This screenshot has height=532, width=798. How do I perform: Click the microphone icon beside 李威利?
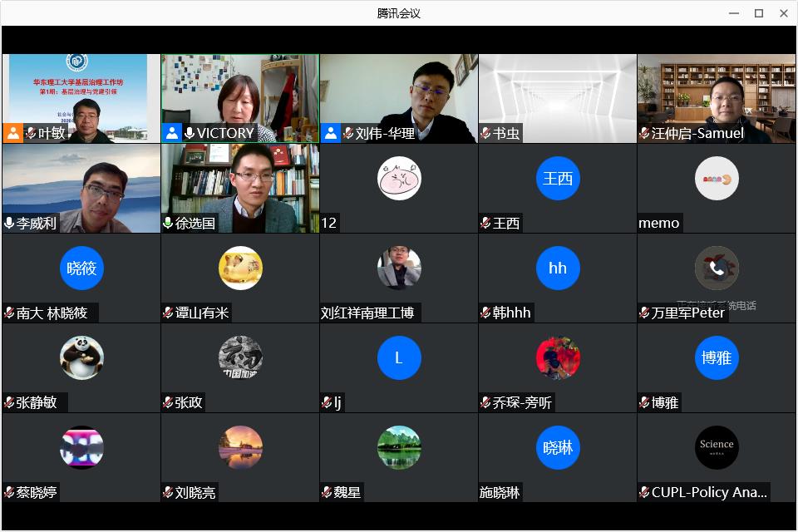click(9, 223)
